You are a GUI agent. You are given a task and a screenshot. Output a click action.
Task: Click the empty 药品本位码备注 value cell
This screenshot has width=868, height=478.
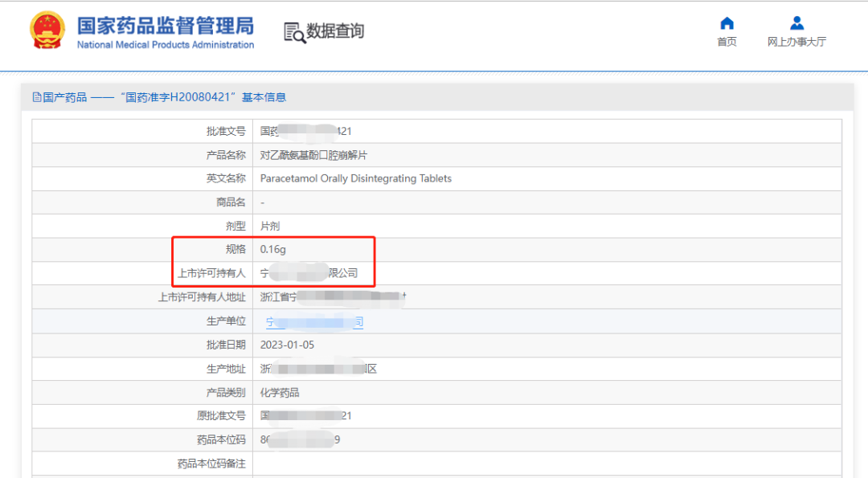[x=547, y=464]
